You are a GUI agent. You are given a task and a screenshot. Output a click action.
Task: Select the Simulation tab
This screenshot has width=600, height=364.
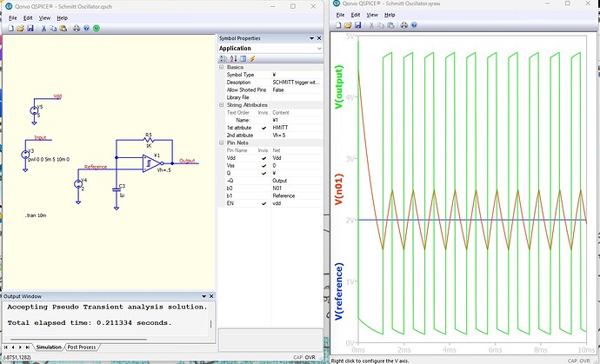tap(49, 347)
